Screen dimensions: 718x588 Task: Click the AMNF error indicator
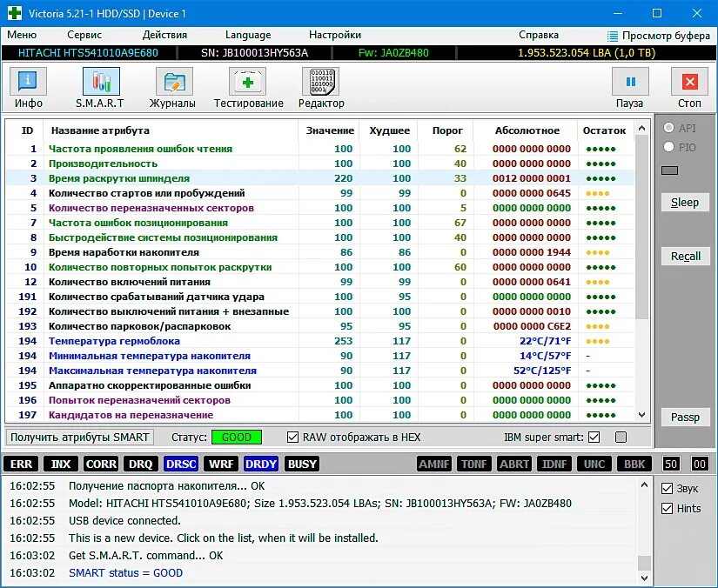click(434, 464)
